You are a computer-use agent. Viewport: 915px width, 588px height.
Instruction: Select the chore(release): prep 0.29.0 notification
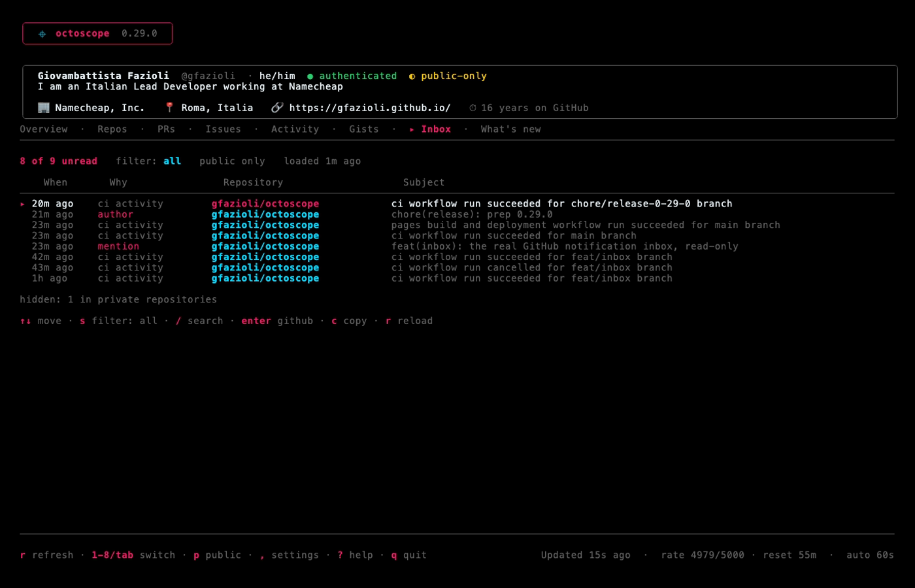457,214
